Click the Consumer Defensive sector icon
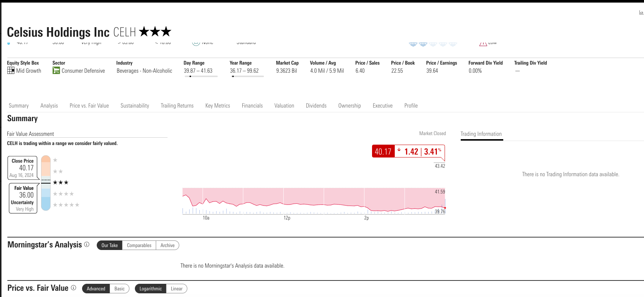 56,70
